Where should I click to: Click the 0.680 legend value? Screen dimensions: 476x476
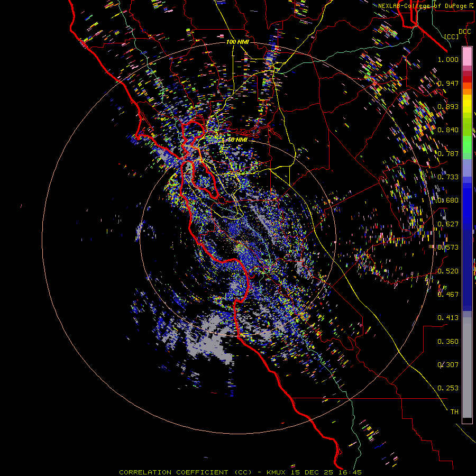(448, 200)
